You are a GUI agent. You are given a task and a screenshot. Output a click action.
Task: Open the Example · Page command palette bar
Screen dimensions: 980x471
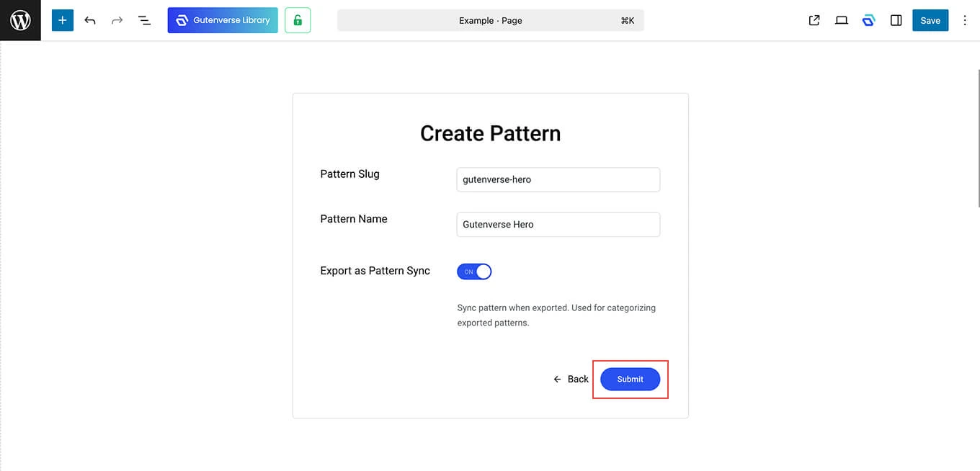click(x=490, y=20)
